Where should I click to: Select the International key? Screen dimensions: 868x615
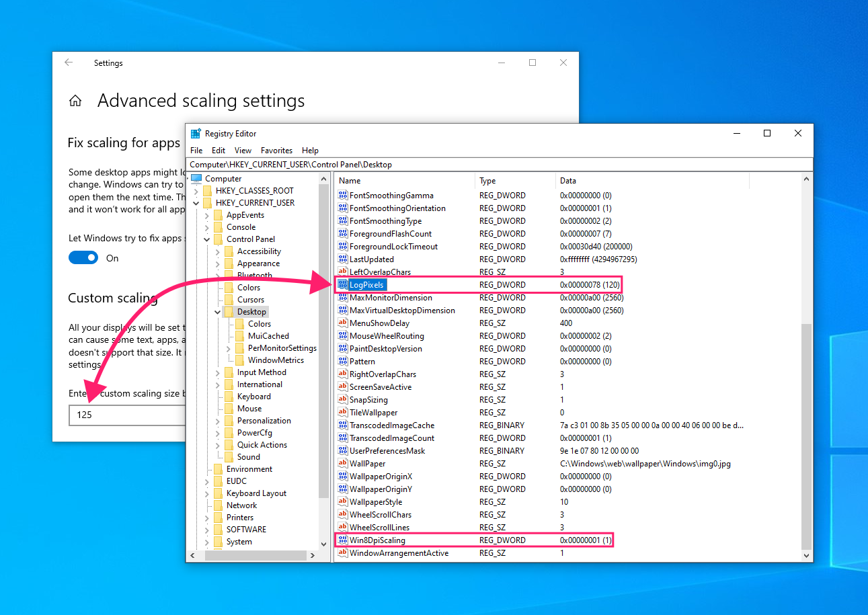point(260,384)
